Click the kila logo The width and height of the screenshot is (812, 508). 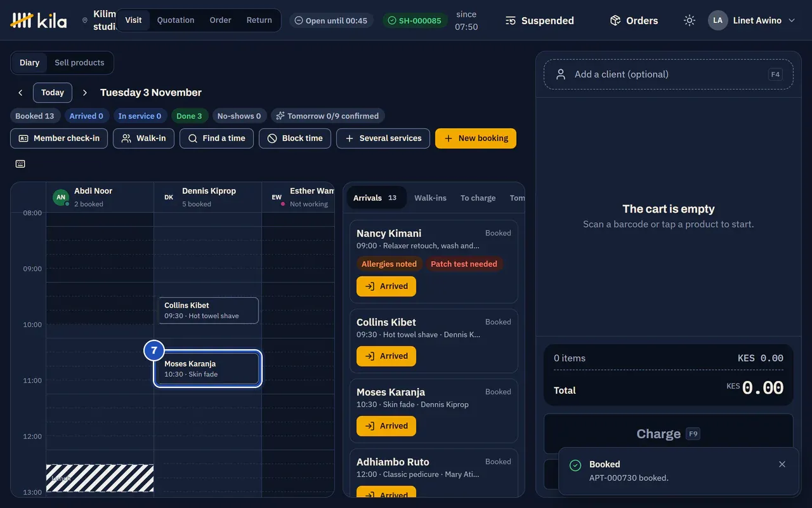pos(39,20)
